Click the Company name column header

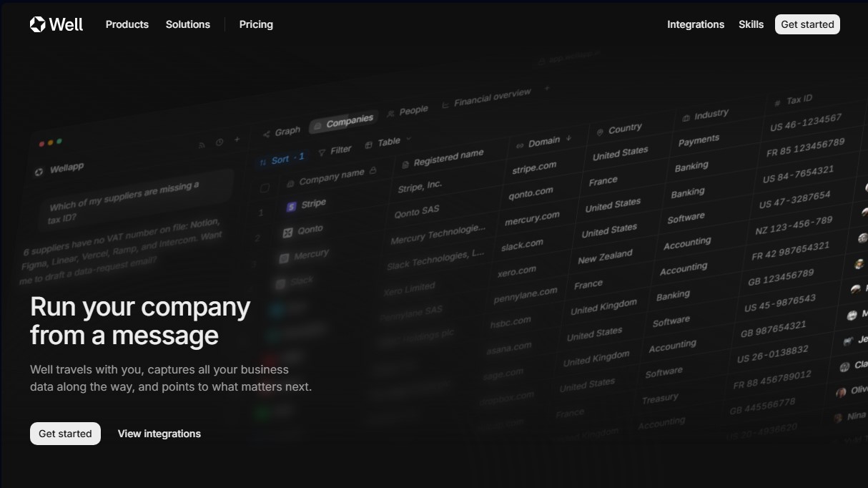tap(330, 177)
